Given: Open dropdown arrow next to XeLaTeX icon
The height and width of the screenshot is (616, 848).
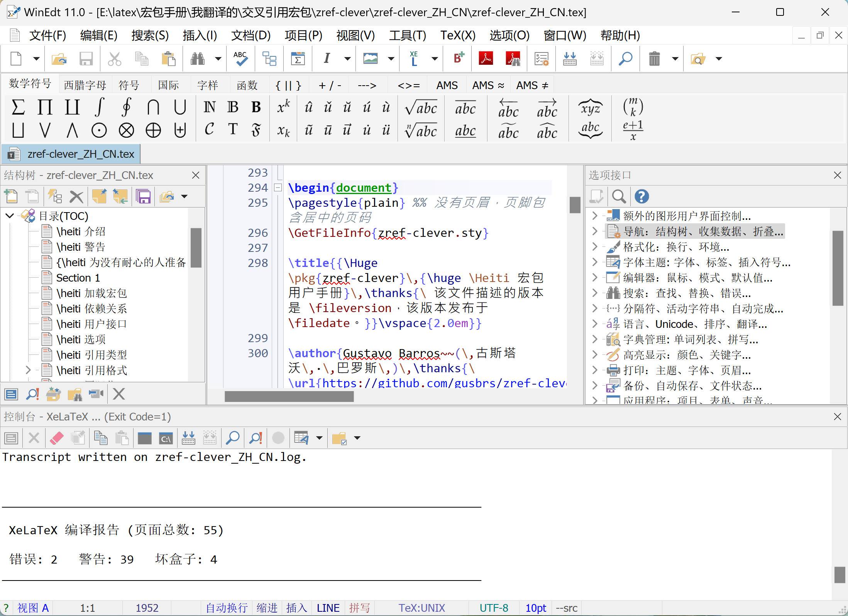Looking at the screenshot, I should 435,59.
